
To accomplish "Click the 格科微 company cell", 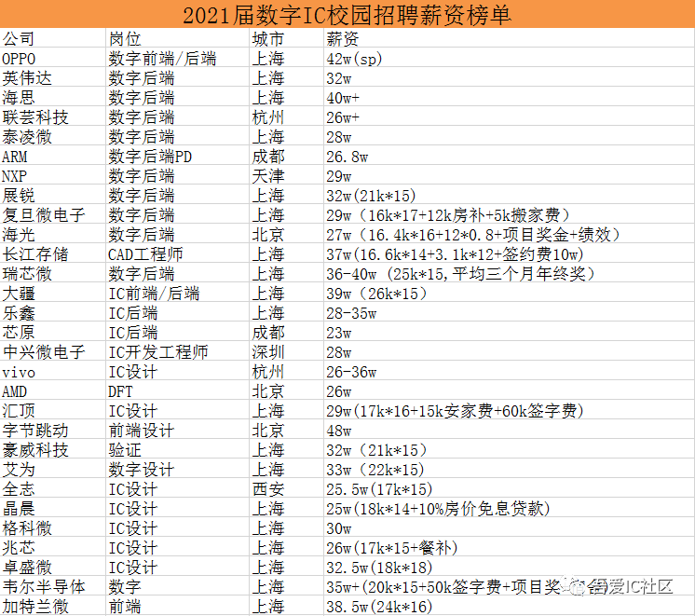I will pyautogui.click(x=53, y=527).
